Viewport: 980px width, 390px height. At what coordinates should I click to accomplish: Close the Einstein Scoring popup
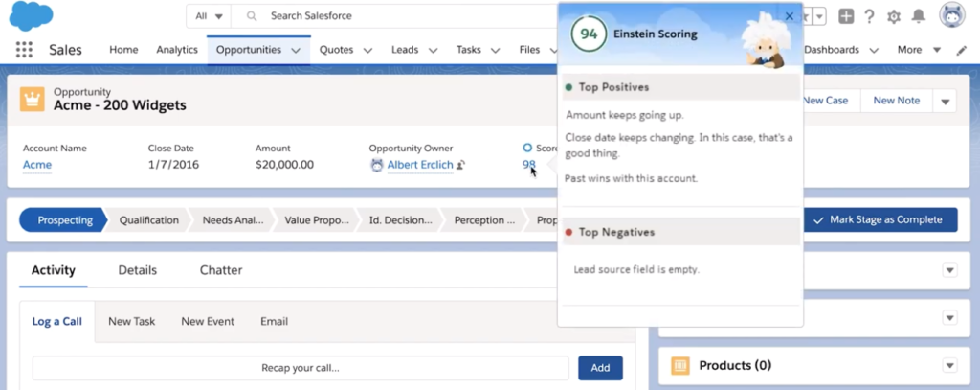click(x=790, y=16)
